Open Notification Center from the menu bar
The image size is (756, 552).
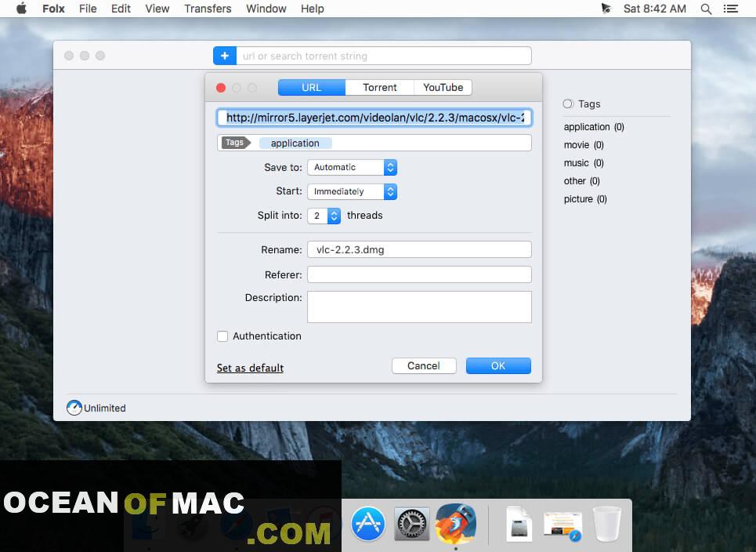coord(731,9)
